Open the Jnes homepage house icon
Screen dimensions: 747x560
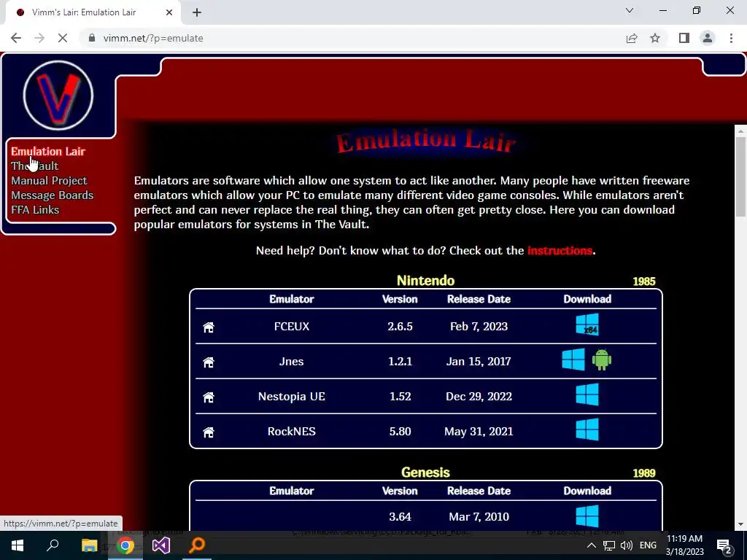(x=209, y=362)
